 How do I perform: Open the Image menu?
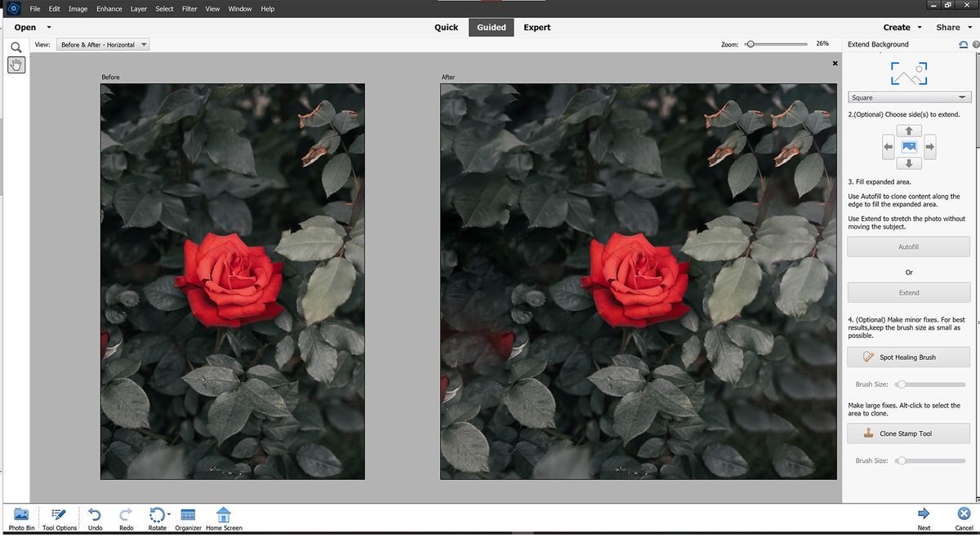point(78,9)
